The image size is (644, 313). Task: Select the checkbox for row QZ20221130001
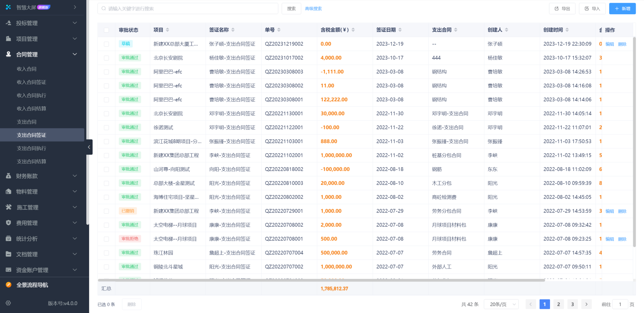107,114
